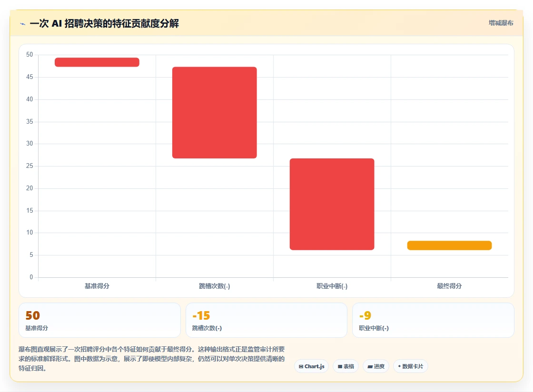Screen dimensions: 533x392
Task: Click the 数据卡片 tag chip
Action: click(411, 366)
